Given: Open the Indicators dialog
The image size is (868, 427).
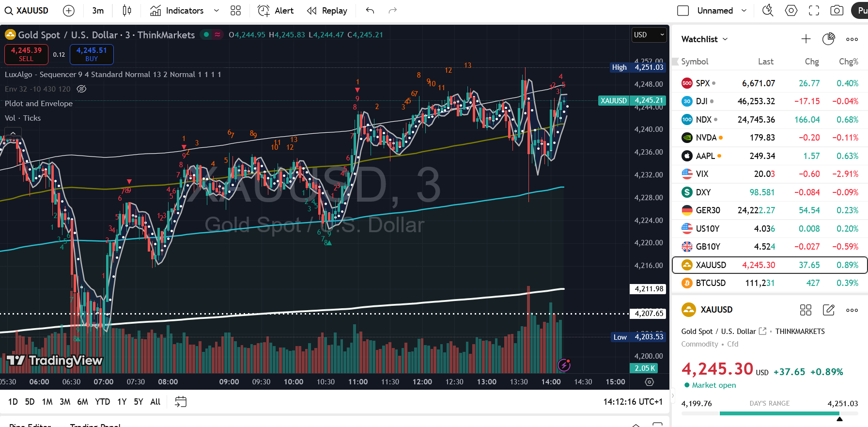Looking at the screenshot, I should coord(177,11).
